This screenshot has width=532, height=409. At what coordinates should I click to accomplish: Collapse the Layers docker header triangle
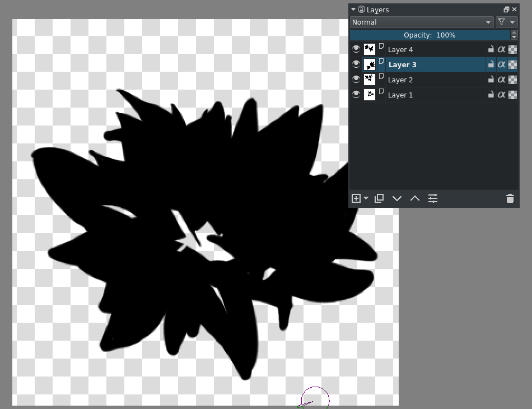352,9
